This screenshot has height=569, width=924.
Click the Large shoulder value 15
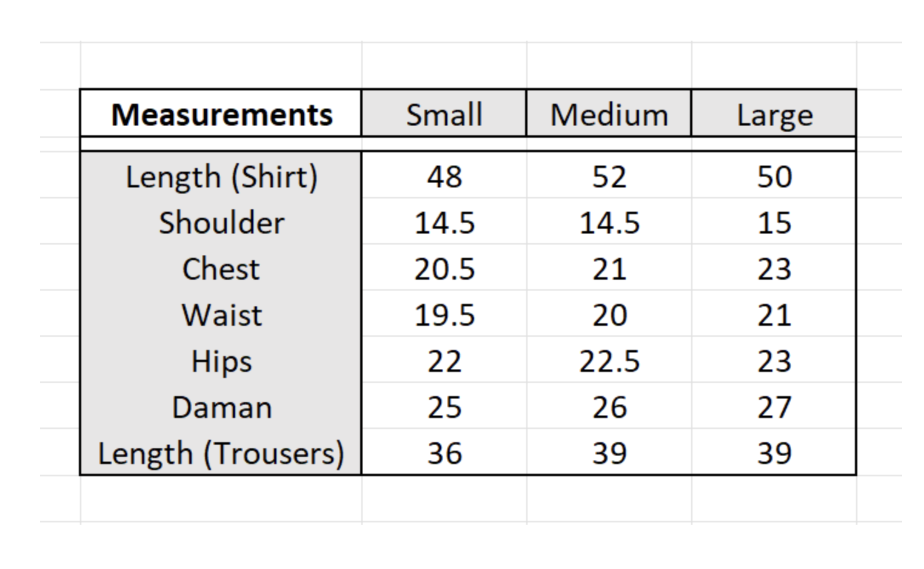(x=774, y=223)
